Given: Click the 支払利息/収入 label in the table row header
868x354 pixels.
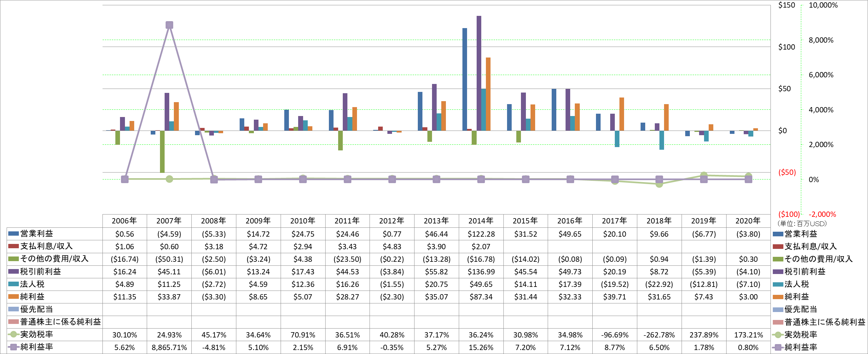Looking at the screenshot, I should 47,246.
